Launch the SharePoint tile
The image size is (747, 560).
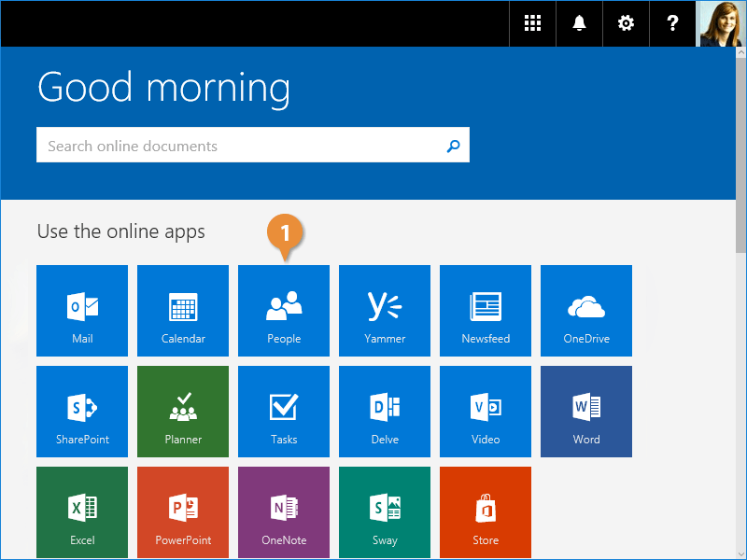click(82, 412)
